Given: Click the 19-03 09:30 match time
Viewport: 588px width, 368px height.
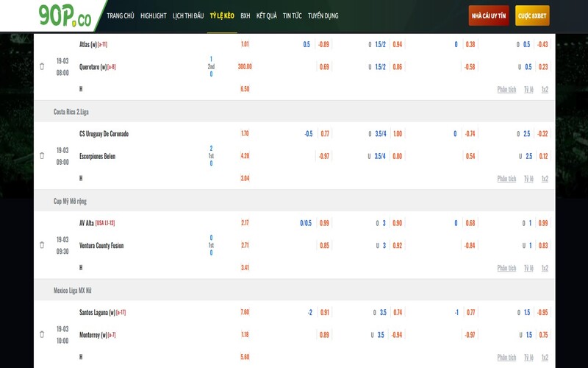Looking at the screenshot, I should point(62,245).
